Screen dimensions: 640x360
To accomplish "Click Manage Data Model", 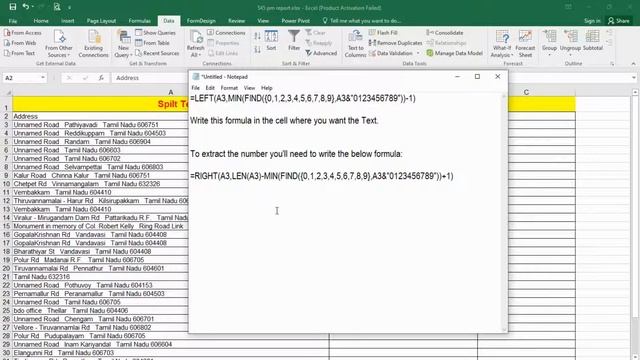I will coord(454,53).
